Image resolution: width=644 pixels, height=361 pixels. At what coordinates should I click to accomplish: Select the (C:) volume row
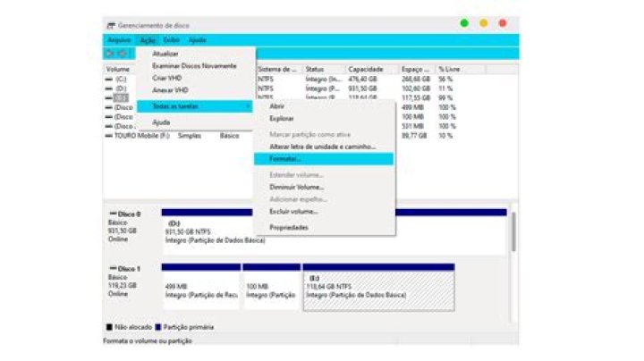(121, 80)
